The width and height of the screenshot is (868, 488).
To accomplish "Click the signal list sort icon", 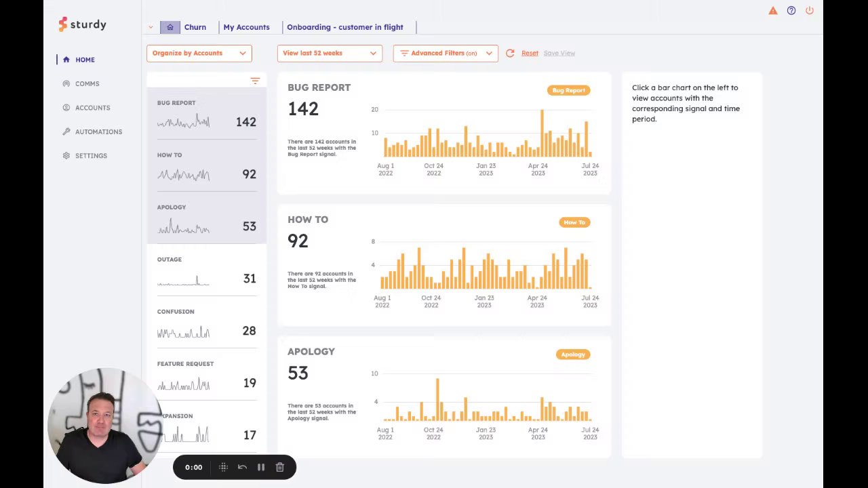I will pos(255,81).
